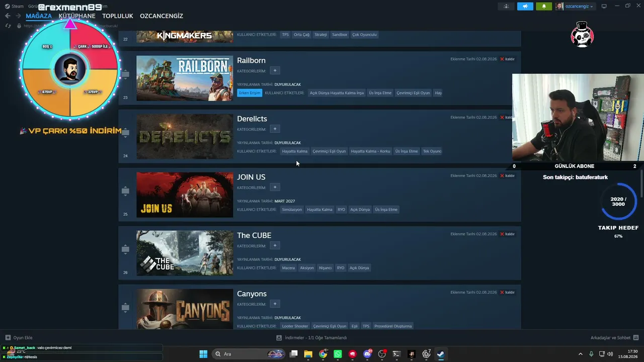Image resolution: width=644 pixels, height=362 pixels.
Task: Add a category to Railborn
Action: [275, 71]
